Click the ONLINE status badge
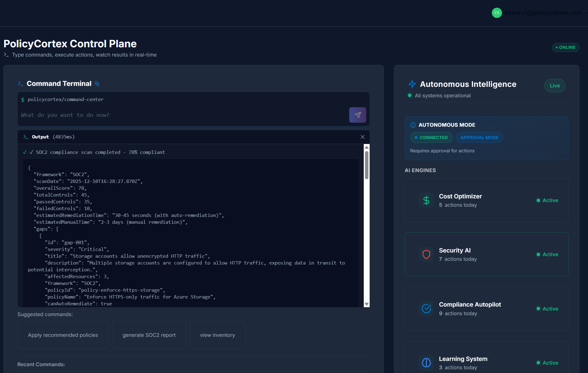This screenshot has width=588, height=373. 566,47
